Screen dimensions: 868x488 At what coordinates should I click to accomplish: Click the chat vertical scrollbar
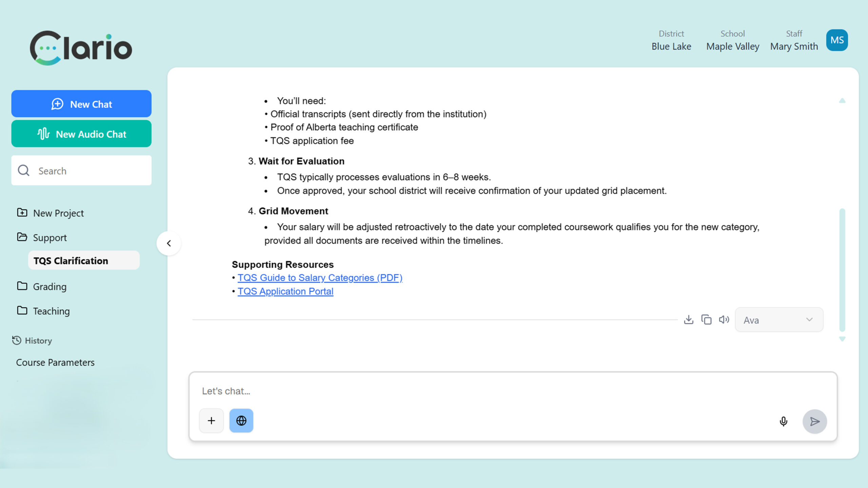point(842,269)
